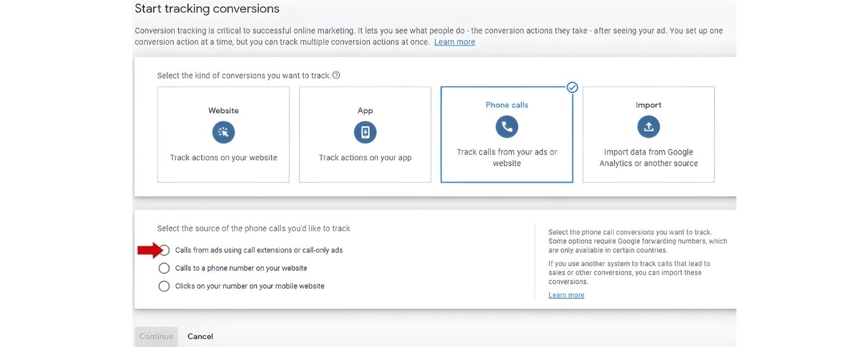Viewport: 868px width, 347px height.
Task: Open 'Learn more' link in the intro paragraph
Action: click(x=454, y=42)
